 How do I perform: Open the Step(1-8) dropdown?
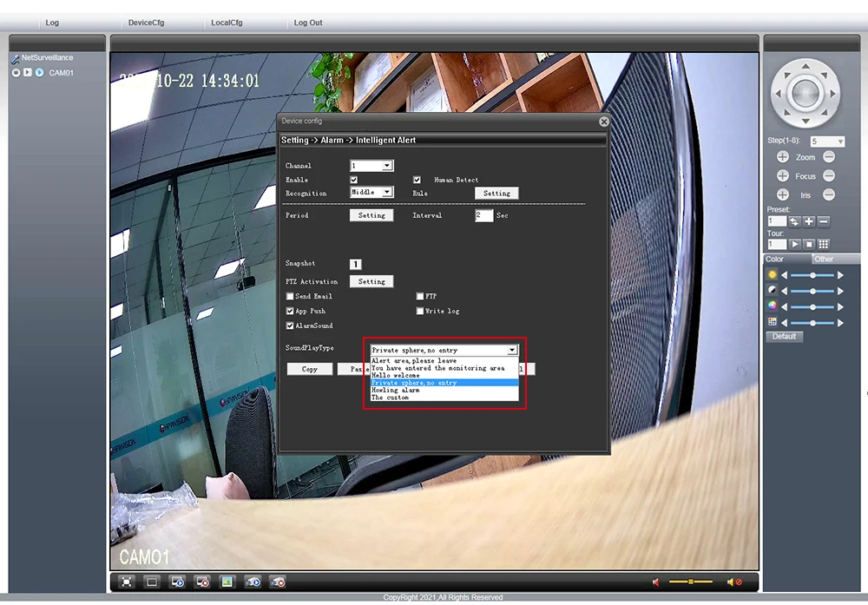pyautogui.click(x=827, y=141)
